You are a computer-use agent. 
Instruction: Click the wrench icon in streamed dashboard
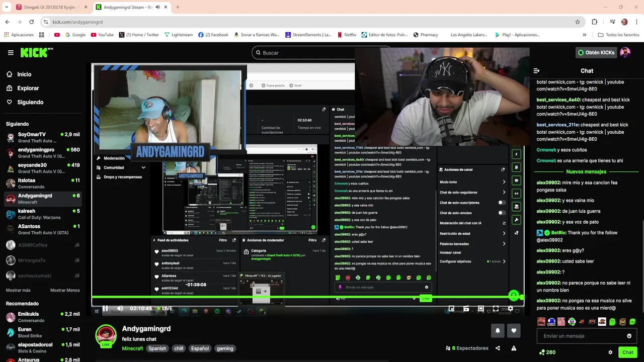516,220
